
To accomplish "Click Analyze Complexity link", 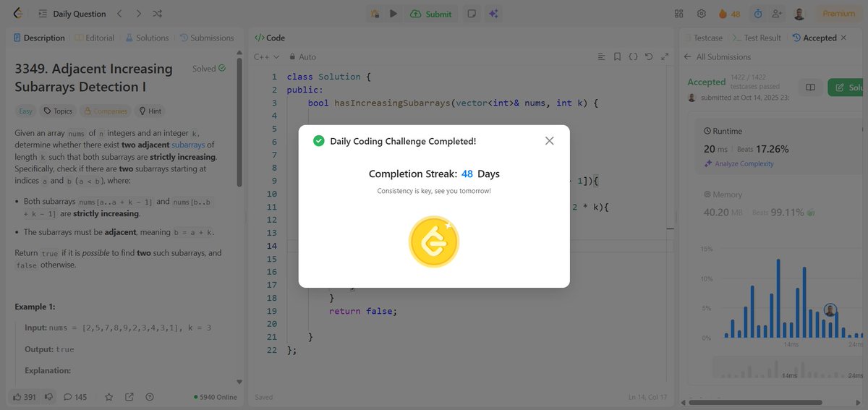I will click(x=739, y=163).
